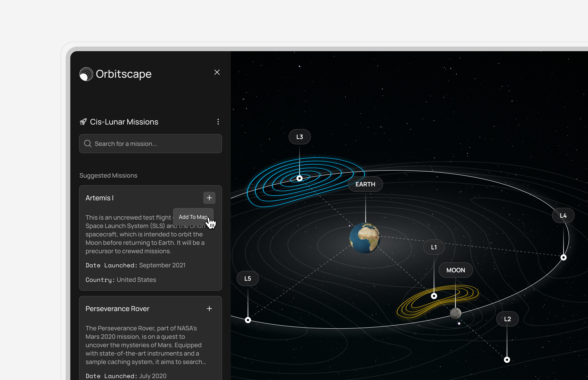Click the L4 point marker on orbit ring
Image resolution: width=588 pixels, height=380 pixels.
point(563,258)
